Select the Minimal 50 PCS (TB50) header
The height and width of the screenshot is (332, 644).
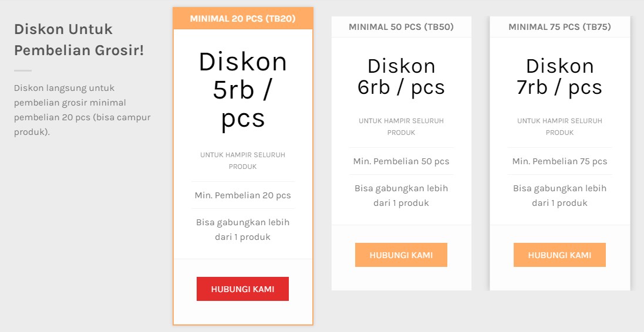[x=401, y=27]
